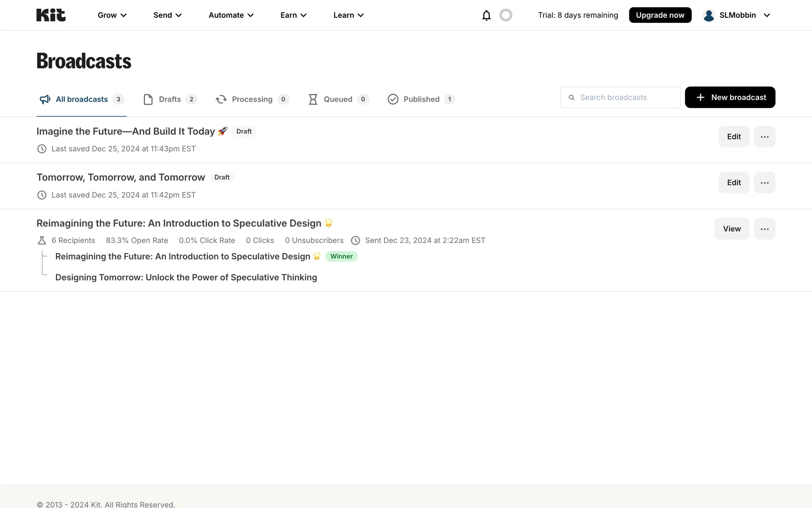Click the search magnifier icon
Image resolution: width=812 pixels, height=508 pixels.
click(x=571, y=98)
